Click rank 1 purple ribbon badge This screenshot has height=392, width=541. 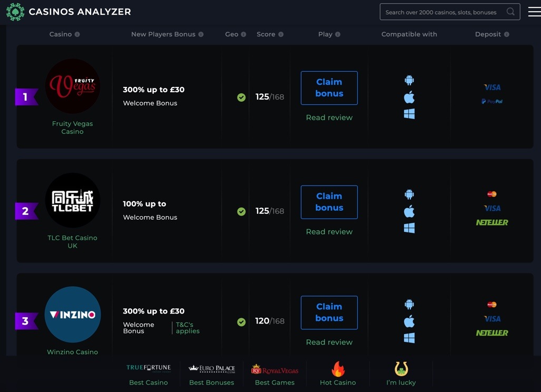click(x=26, y=97)
